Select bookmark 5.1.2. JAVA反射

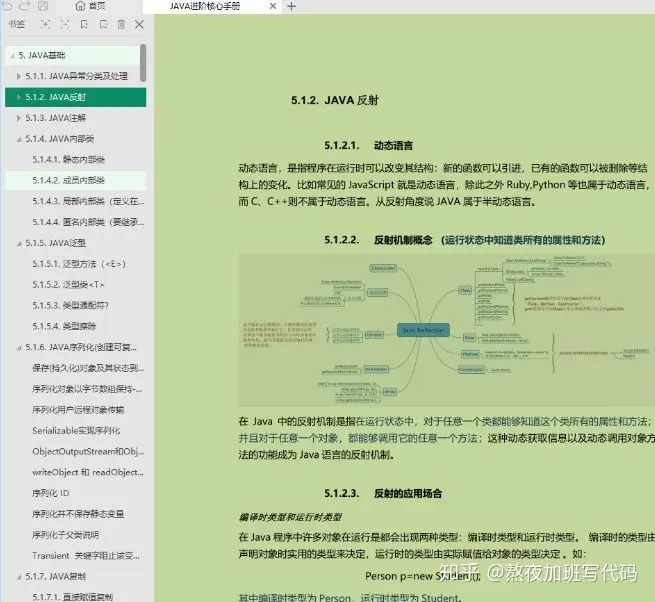click(x=76, y=97)
